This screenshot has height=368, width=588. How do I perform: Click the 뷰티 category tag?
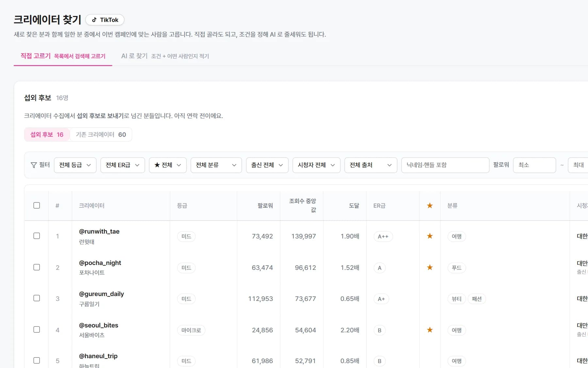[x=457, y=299]
